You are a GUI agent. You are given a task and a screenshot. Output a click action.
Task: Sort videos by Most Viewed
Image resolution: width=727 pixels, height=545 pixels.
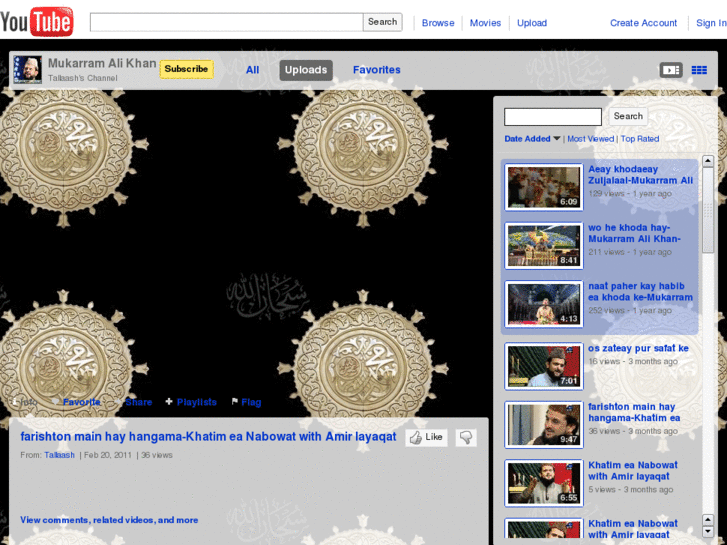coord(590,139)
